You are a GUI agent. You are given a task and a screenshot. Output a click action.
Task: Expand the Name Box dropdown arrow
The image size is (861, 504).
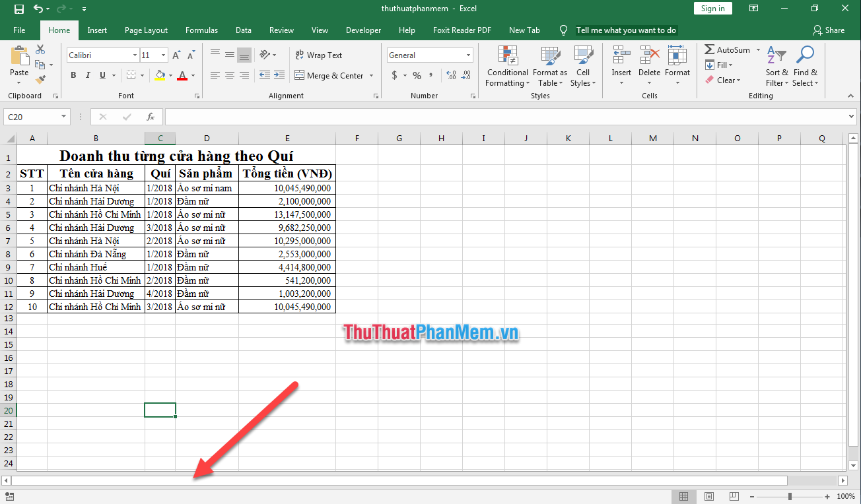coord(64,117)
